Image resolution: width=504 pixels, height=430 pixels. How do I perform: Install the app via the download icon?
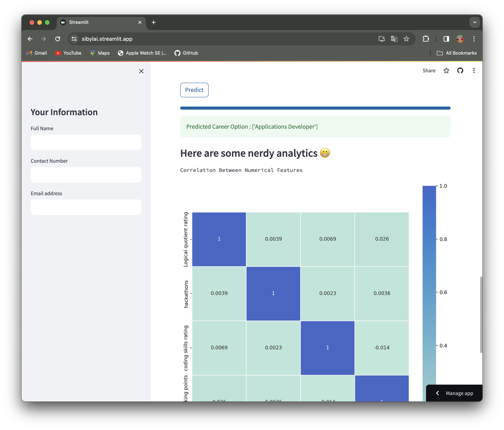(x=381, y=39)
